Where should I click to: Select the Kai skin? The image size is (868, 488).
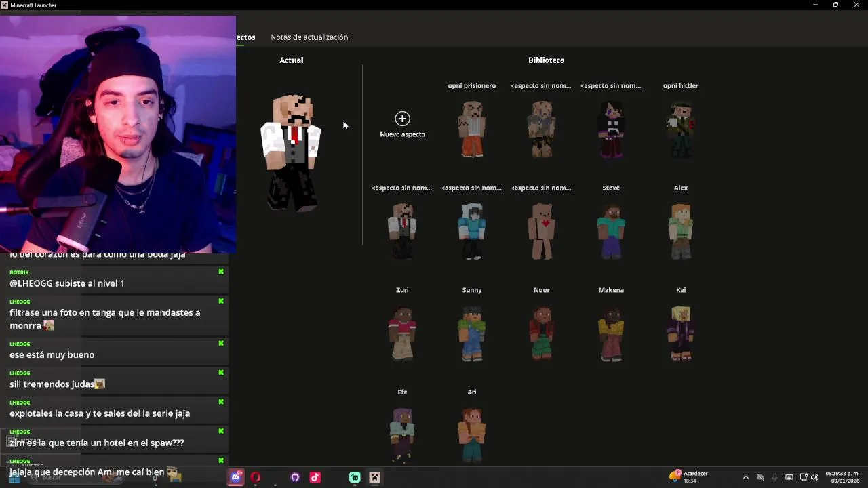pyautogui.click(x=681, y=333)
